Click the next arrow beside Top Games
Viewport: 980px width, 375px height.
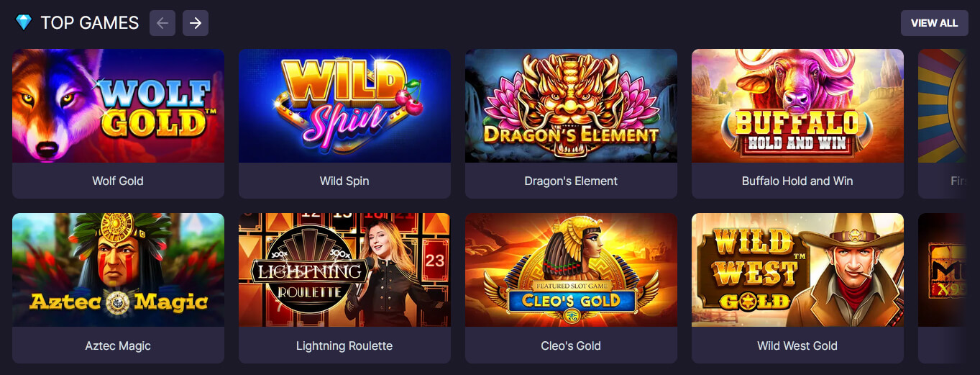196,23
